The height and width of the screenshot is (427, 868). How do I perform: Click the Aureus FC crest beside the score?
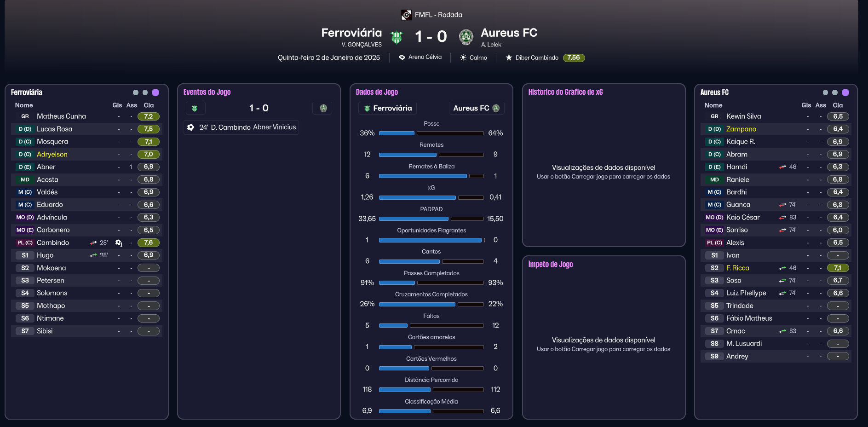(466, 37)
